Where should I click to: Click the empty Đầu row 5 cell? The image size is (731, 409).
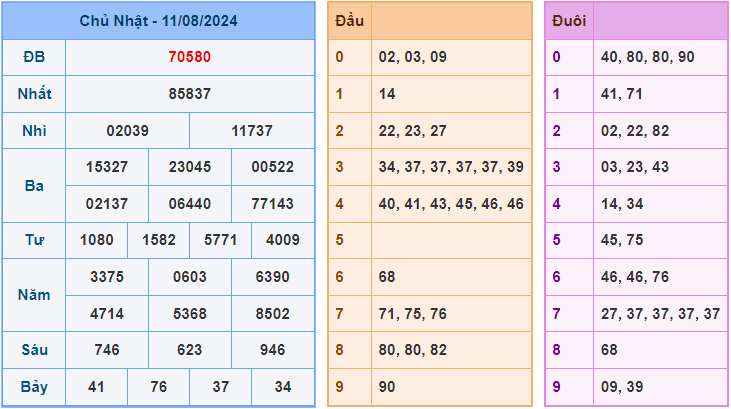click(451, 240)
